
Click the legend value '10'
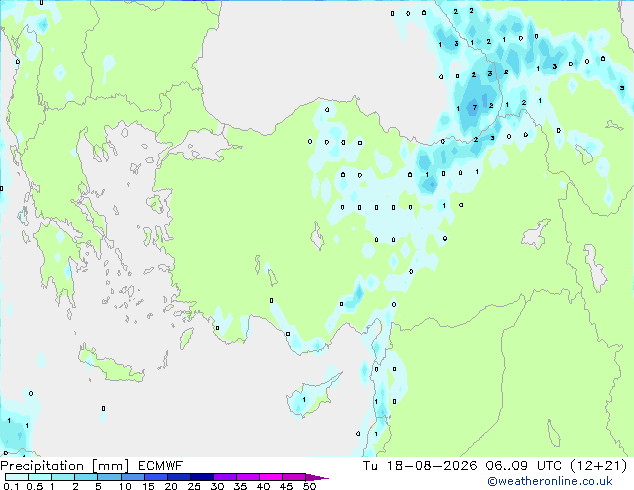125,486
